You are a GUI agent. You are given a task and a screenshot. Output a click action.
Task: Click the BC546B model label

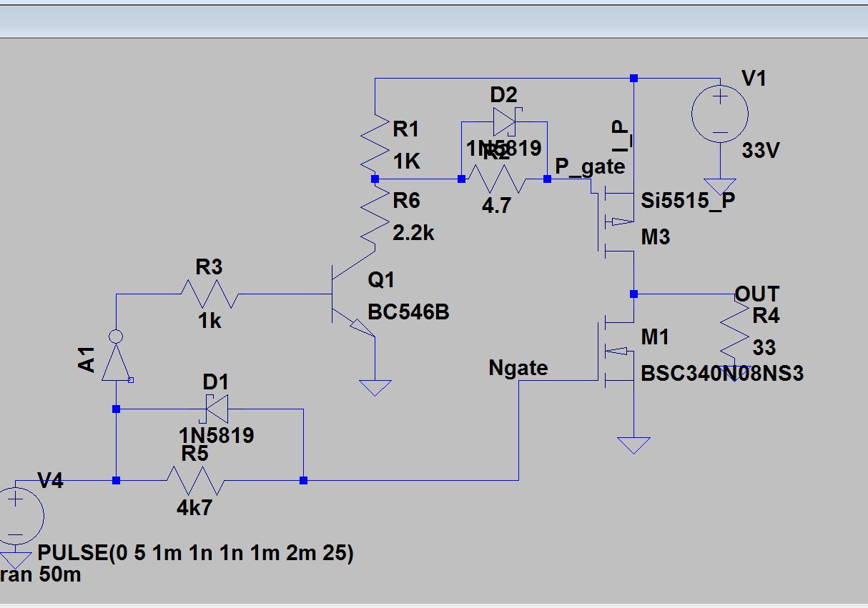point(408,312)
